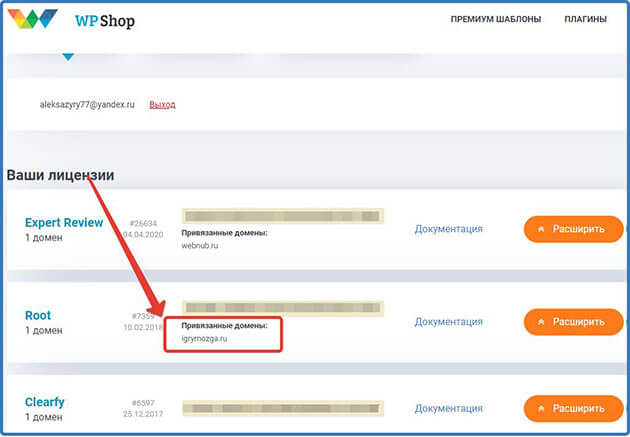Image resolution: width=630 pixels, height=437 pixels.
Task: Open the Clearfy license title
Action: click(45, 402)
